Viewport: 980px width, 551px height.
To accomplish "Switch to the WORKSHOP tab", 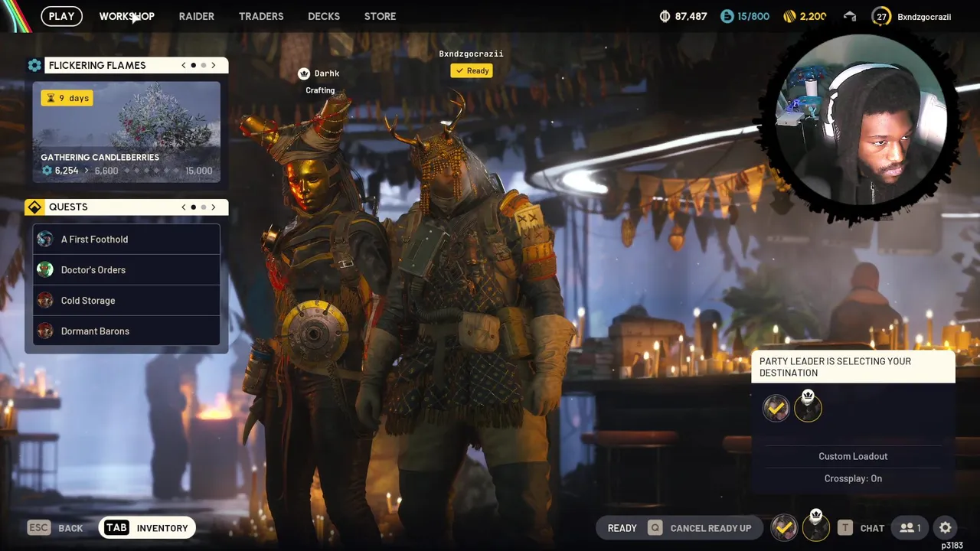I will [x=126, y=16].
